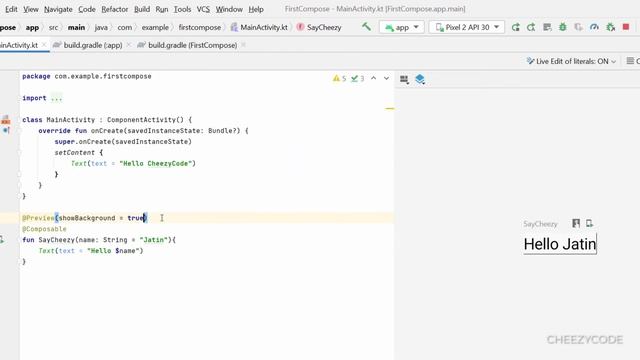Expand the collapsed import block
This screenshot has height=360, width=640.
(x=56, y=98)
